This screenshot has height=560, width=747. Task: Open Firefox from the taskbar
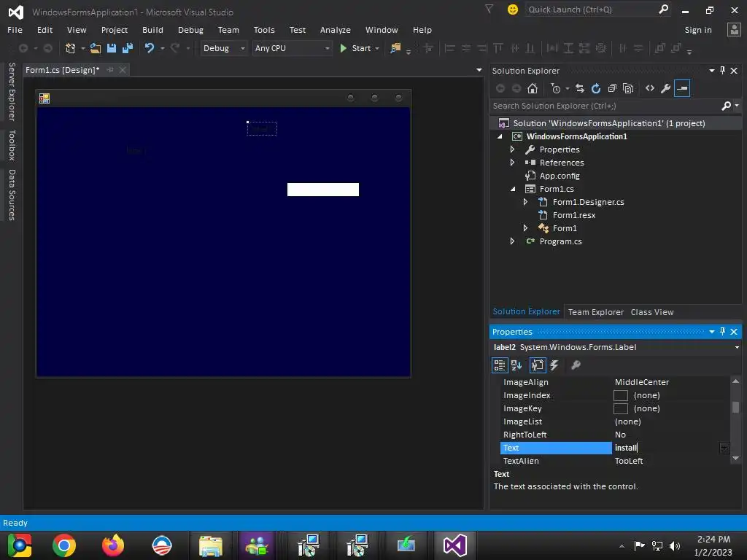pyautogui.click(x=113, y=545)
